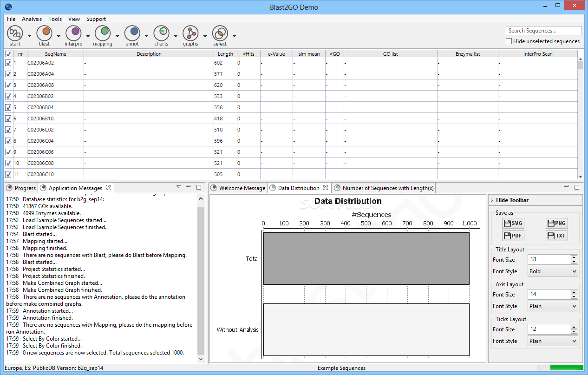588x375 pixels.
Task: Open view menu of messages panel
Action: coord(179,187)
